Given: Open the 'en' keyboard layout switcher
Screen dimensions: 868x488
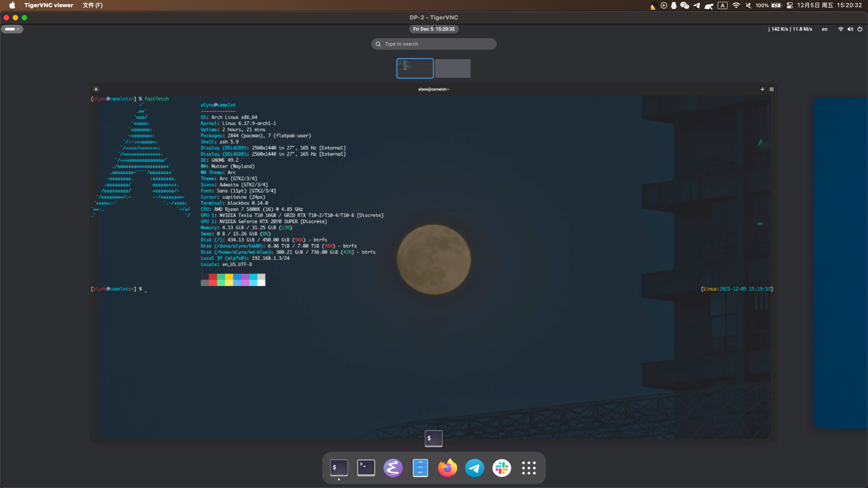Looking at the screenshot, I should pos(824,29).
